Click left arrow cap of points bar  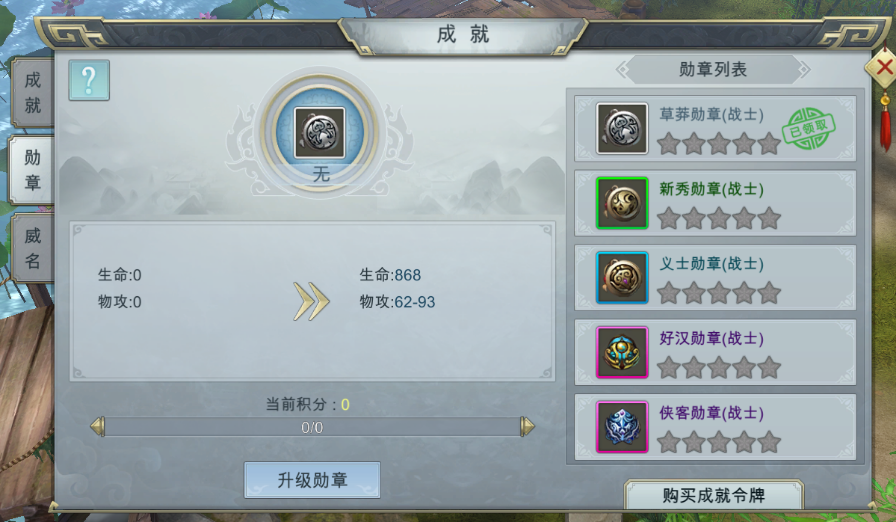click(x=98, y=427)
